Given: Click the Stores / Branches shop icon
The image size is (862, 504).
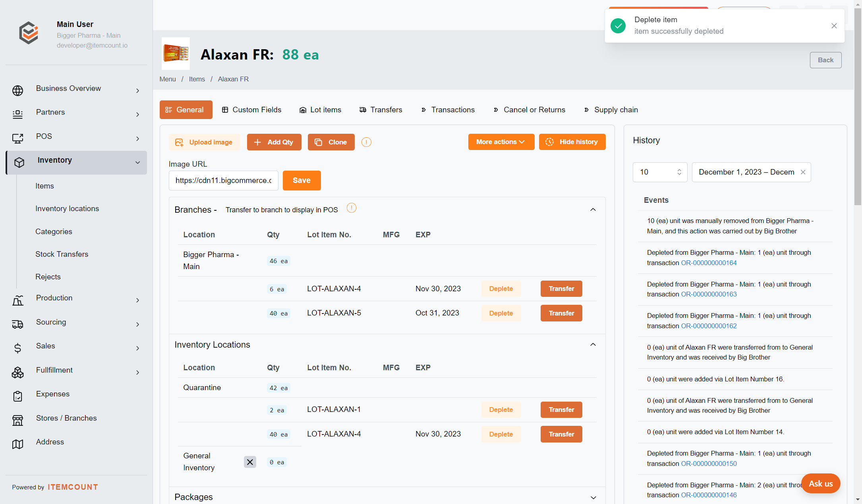Looking at the screenshot, I should pos(17,420).
